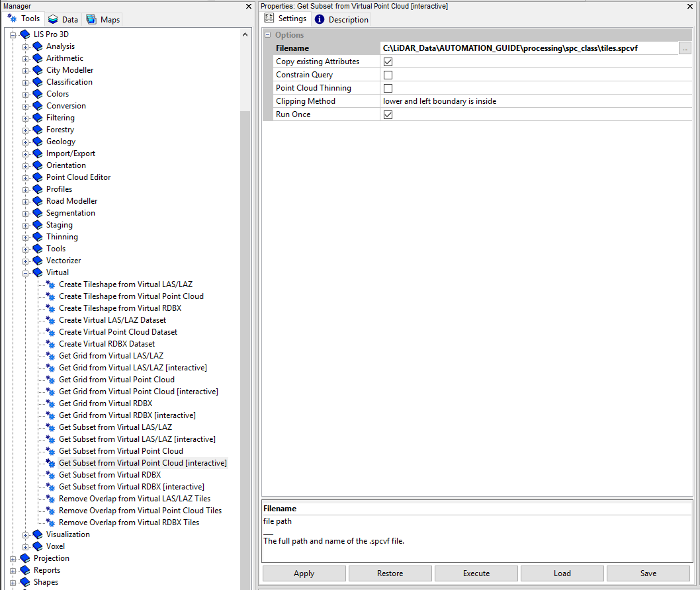700x590 pixels.
Task: Switch to the Maps tab
Action: pyautogui.click(x=103, y=20)
